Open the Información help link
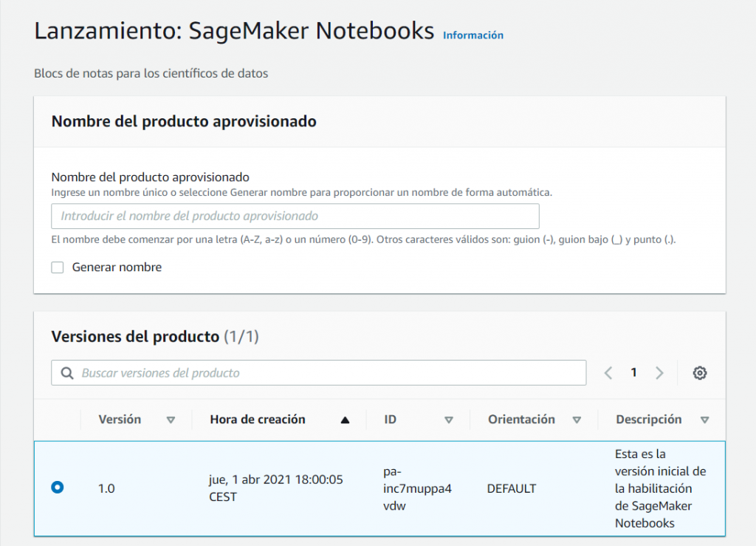Screen dimensions: 756x546 [x=472, y=35]
